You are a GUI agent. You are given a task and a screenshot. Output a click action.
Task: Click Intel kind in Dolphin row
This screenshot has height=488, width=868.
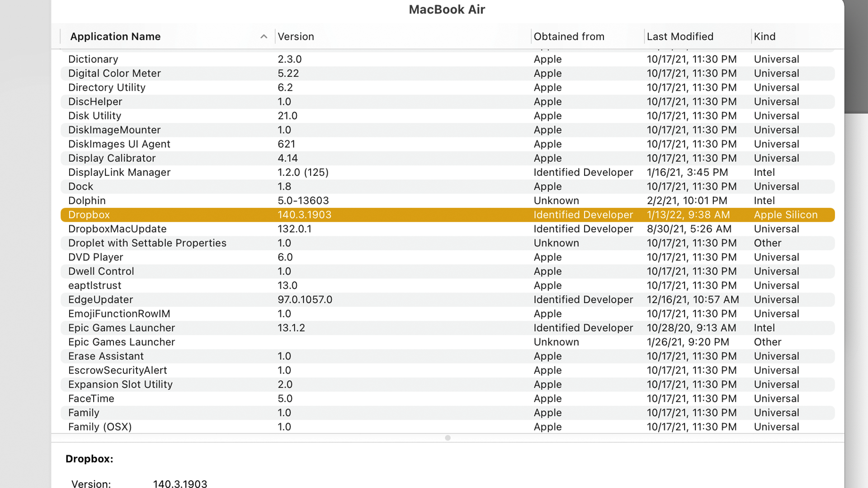(764, 201)
